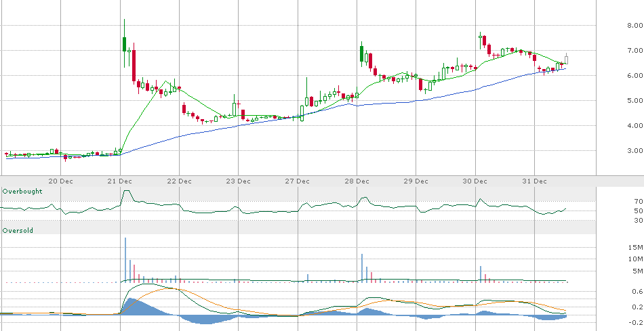
Task: Select the 20 Dec date label
Action: tap(61, 181)
